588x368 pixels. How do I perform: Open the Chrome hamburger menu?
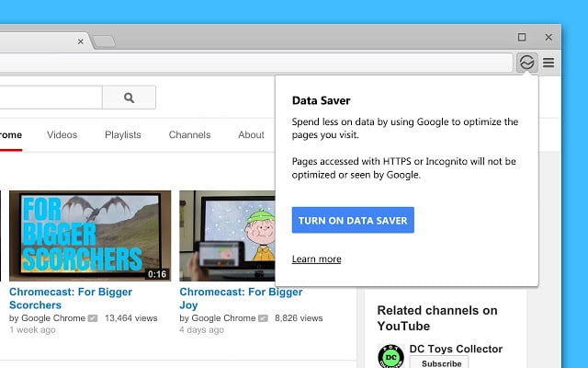(x=548, y=63)
